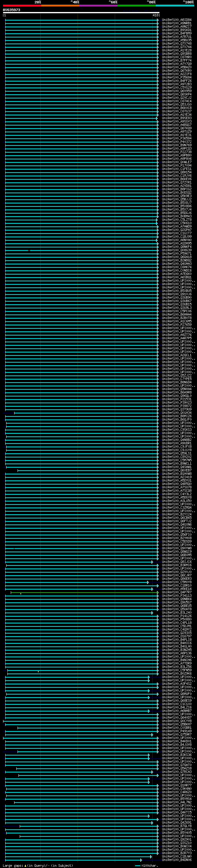Select label UniRef100_Q5NVA4
The height and width of the screenshot is (868, 197).
coord(176,389)
